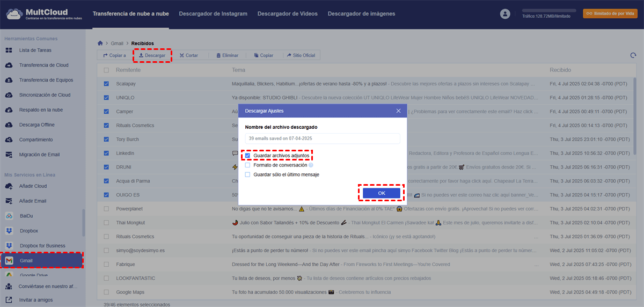Open Descargador de Videos tab
Viewport: 644px width, 307px height.
click(x=288, y=14)
